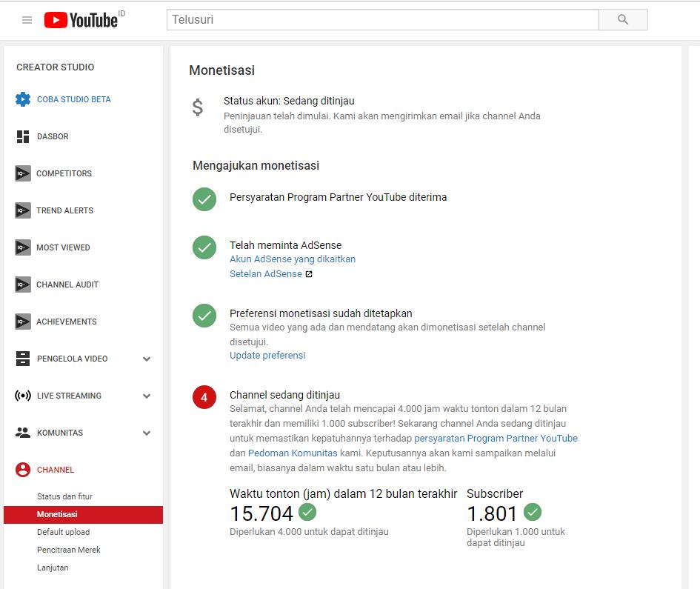Click the Live Streaming broadcast icon
700x589 pixels.
[x=23, y=396]
